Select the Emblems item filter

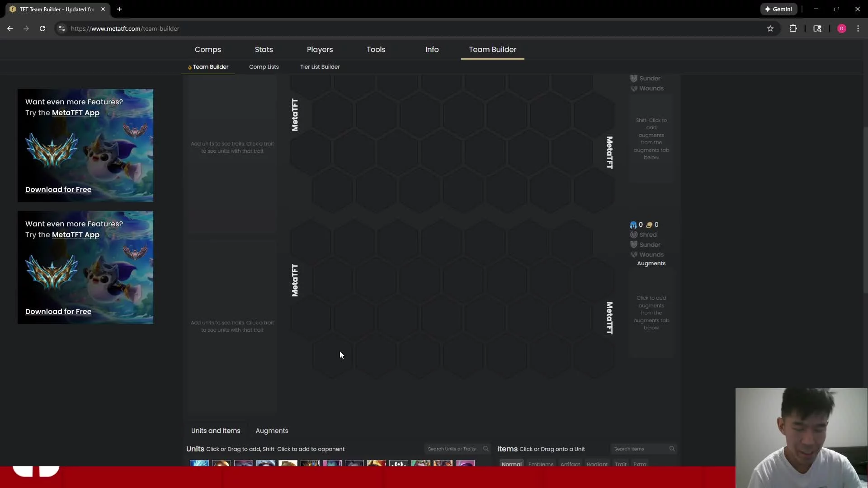pos(541,464)
